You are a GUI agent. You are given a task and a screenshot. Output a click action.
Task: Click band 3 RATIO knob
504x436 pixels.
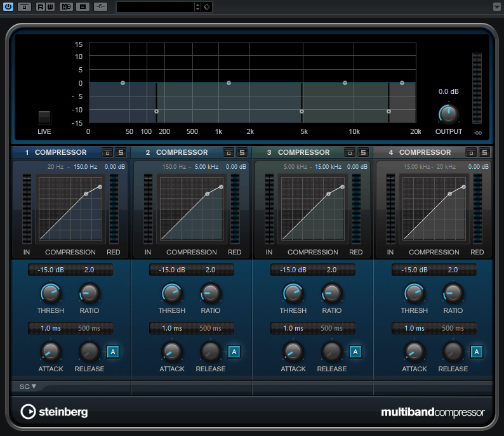point(332,293)
